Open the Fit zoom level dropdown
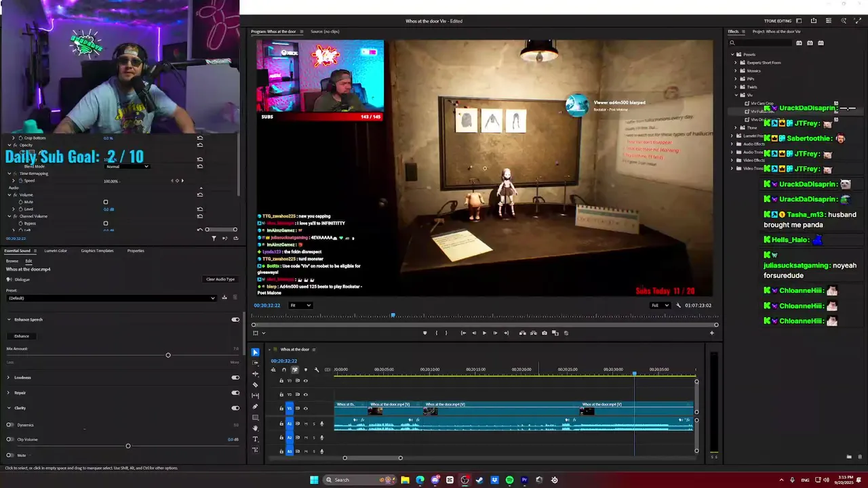 [300, 305]
